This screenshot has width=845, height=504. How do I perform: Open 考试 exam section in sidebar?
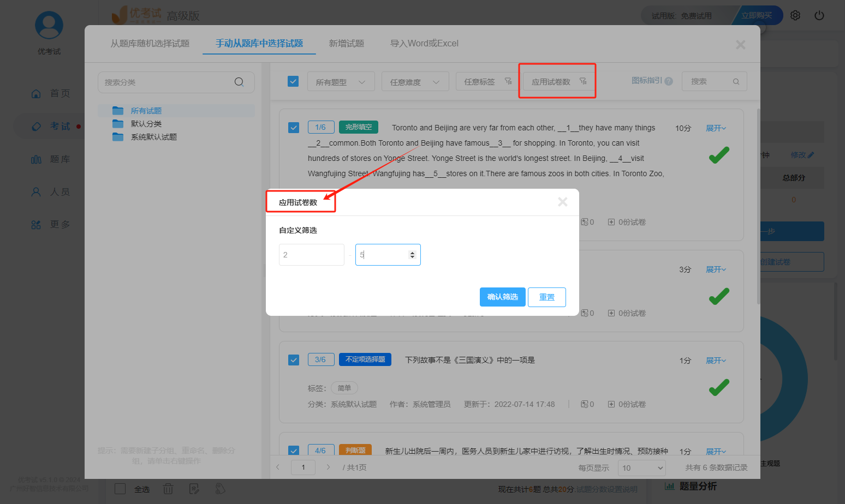(50, 126)
